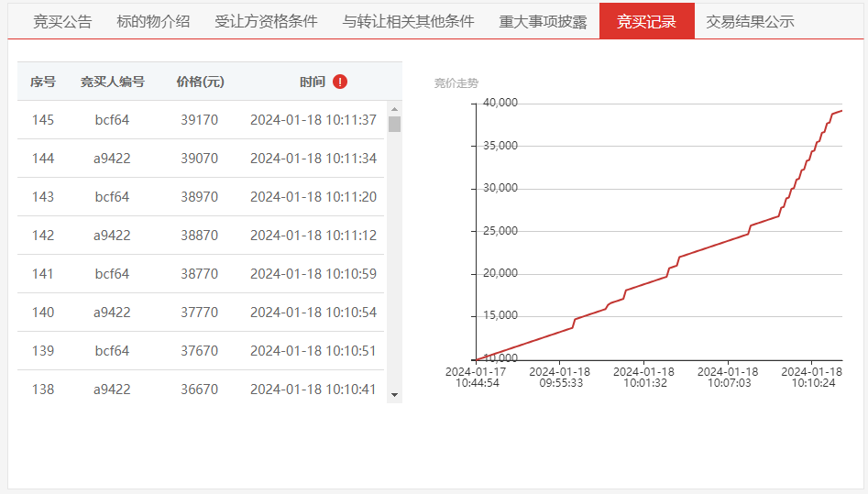
Task: Select row number 142
Action: (x=43, y=236)
